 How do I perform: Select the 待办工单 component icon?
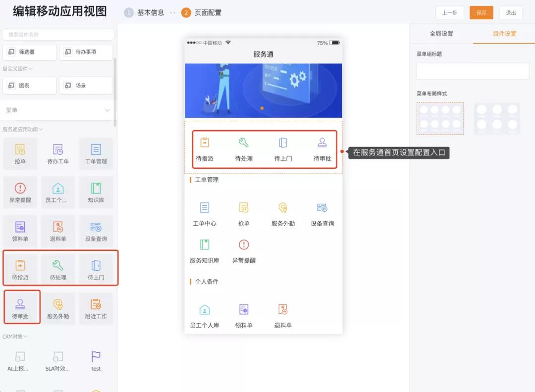pyautogui.click(x=58, y=149)
